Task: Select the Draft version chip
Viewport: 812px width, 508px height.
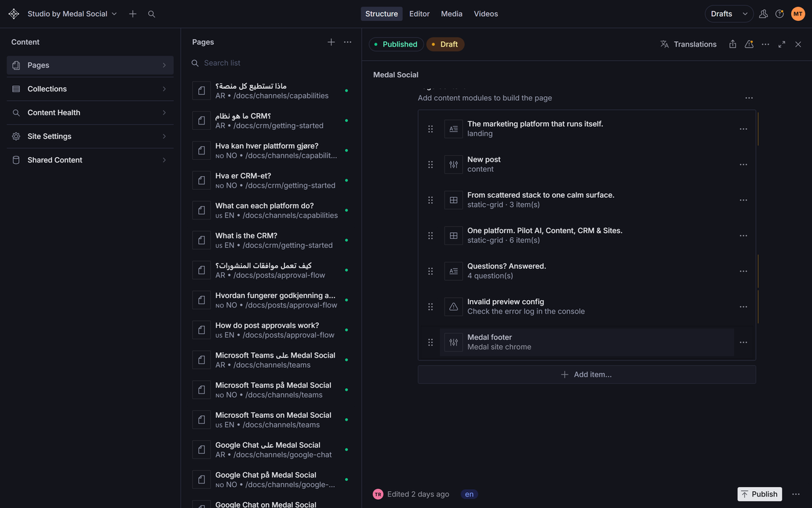Action: [445, 44]
